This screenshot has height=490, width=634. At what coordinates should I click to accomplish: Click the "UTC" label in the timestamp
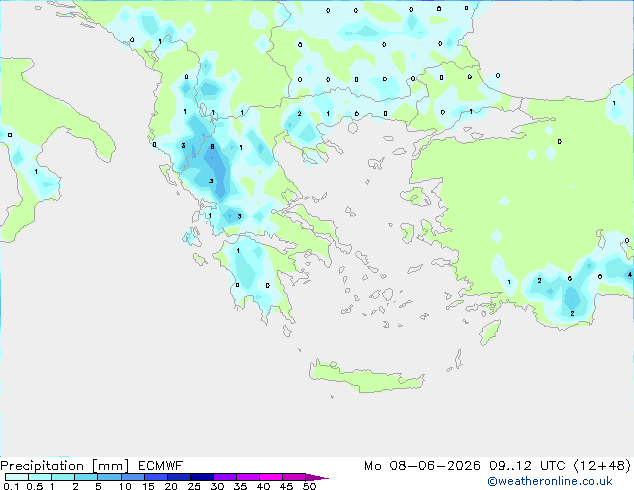click(x=552, y=466)
